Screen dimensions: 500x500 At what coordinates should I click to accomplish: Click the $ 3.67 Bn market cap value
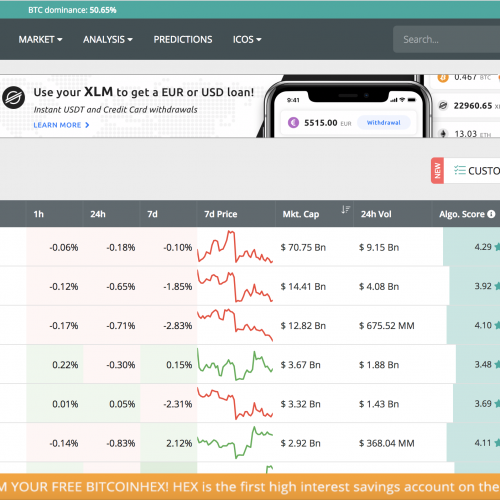click(300, 365)
